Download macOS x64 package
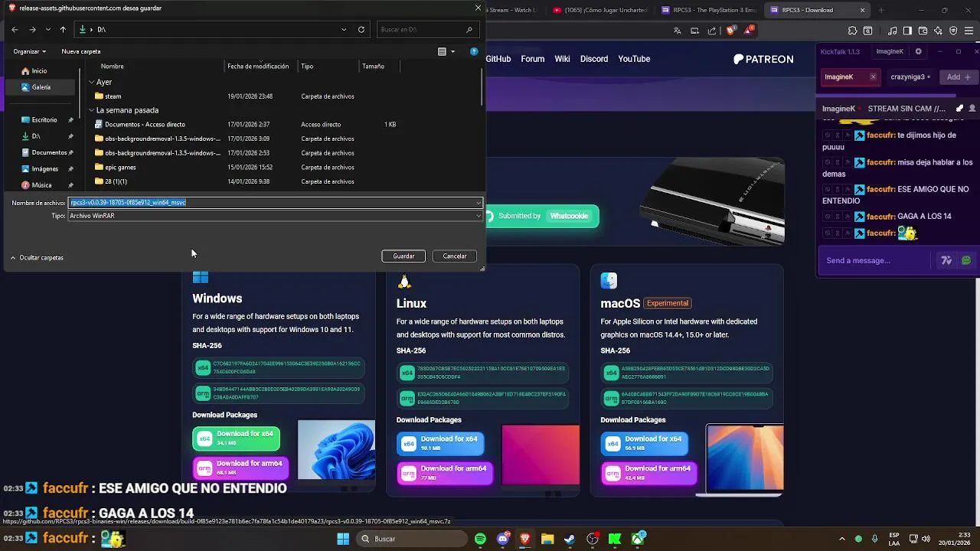Viewport: 980px width, 551px height. (644, 443)
